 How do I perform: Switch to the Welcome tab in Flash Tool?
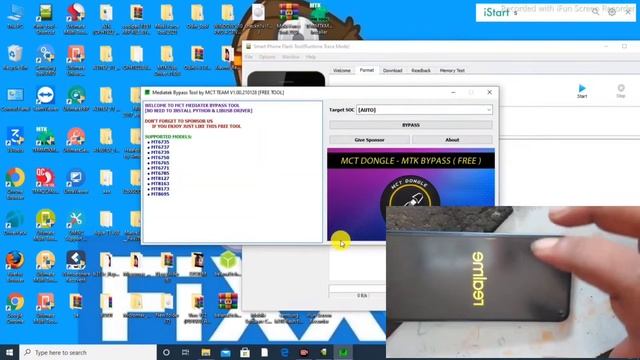tap(342, 70)
